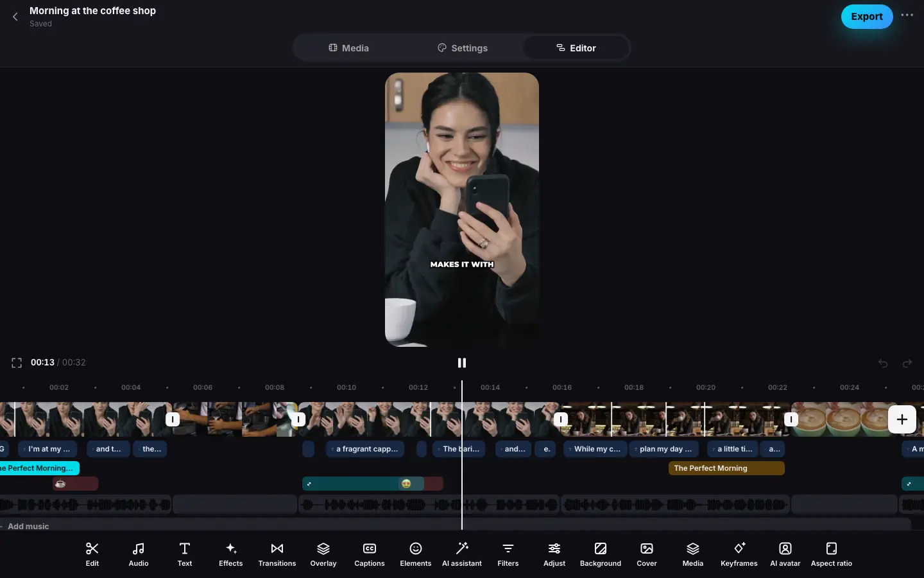This screenshot has width=924, height=578.
Task: Open the Adjust tool
Action: click(x=554, y=554)
